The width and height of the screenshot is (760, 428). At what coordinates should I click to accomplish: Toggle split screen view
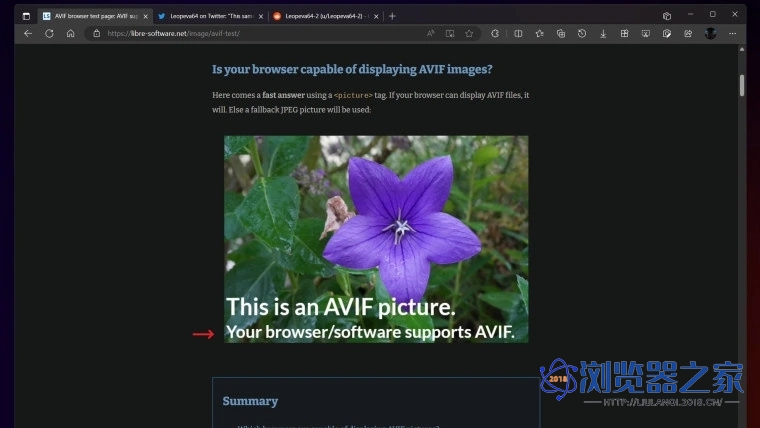[x=518, y=33]
